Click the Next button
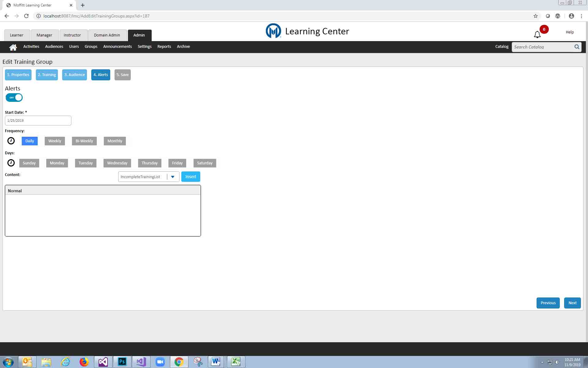 572,303
